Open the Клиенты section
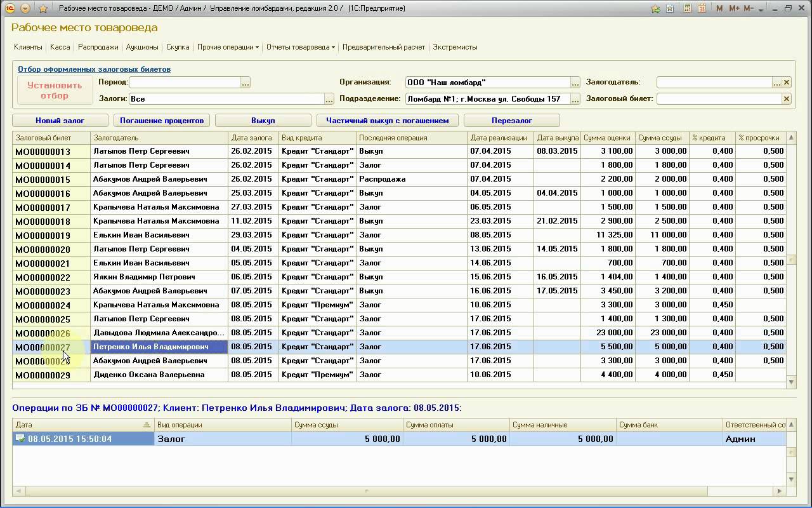Screen dimensions: 812x508 [x=28, y=47]
